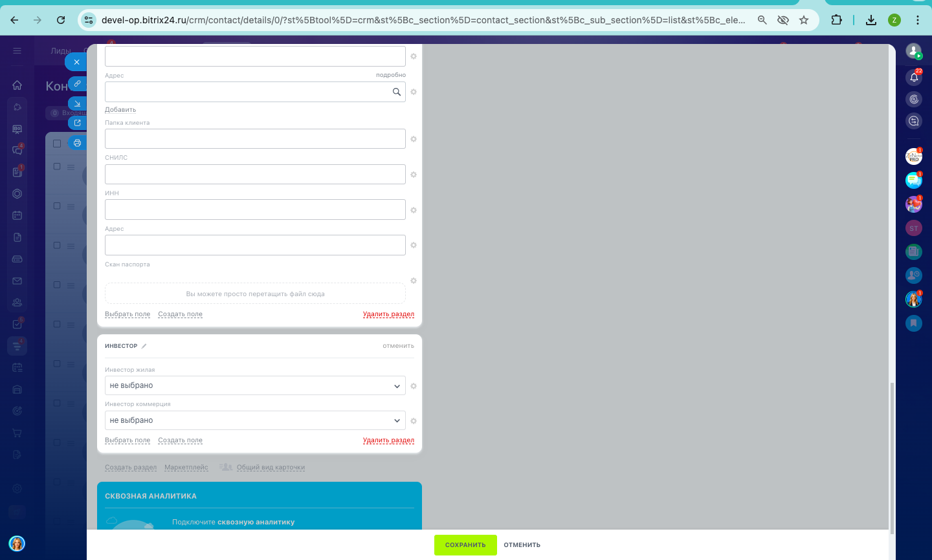
Task: Click the search magnifier in Адрес field
Action: pyautogui.click(x=397, y=92)
